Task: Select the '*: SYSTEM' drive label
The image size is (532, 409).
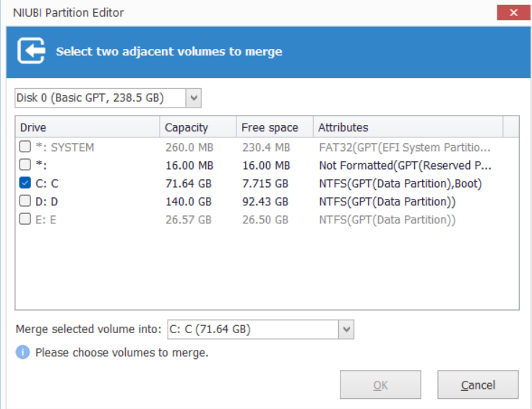Action: (x=65, y=147)
